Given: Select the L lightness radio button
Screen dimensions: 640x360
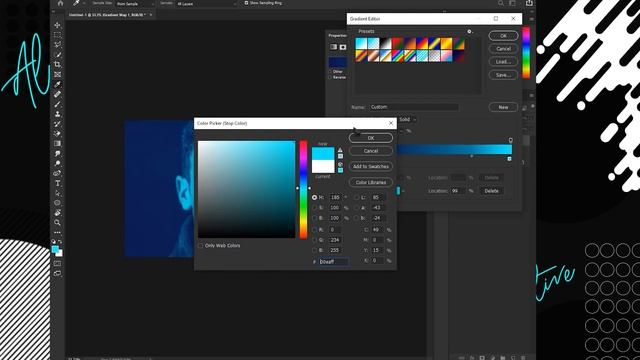Looking at the screenshot, I should pyautogui.click(x=356, y=197).
